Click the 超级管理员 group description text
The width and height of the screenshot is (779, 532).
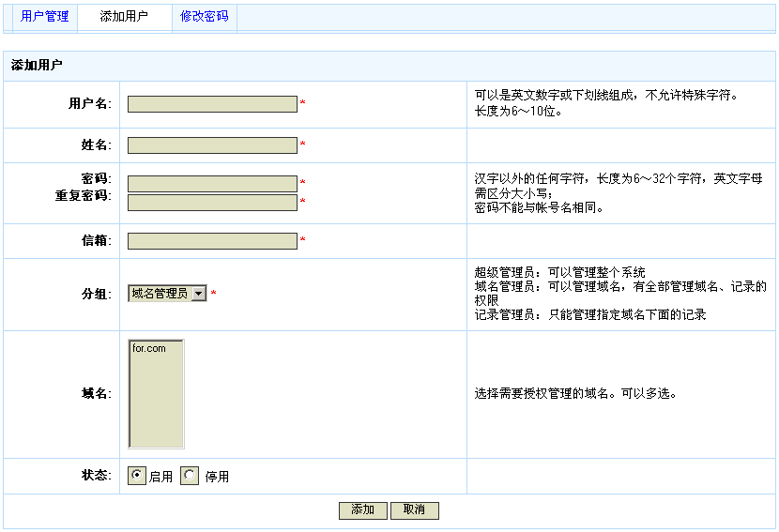(559, 273)
